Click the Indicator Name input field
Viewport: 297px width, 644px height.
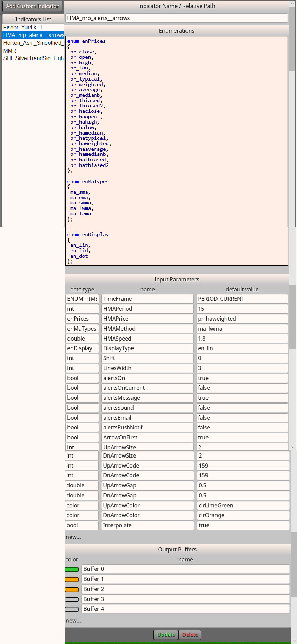pyautogui.click(x=177, y=18)
